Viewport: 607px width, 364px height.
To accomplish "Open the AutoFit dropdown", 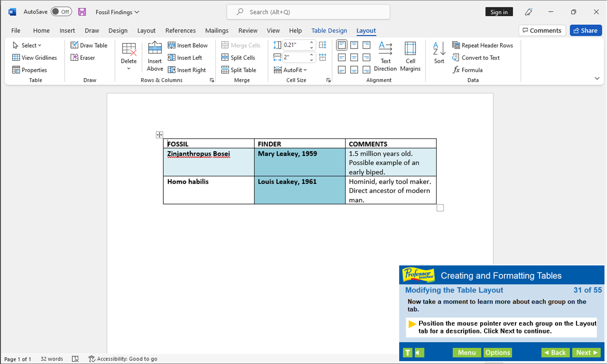I will pos(291,70).
